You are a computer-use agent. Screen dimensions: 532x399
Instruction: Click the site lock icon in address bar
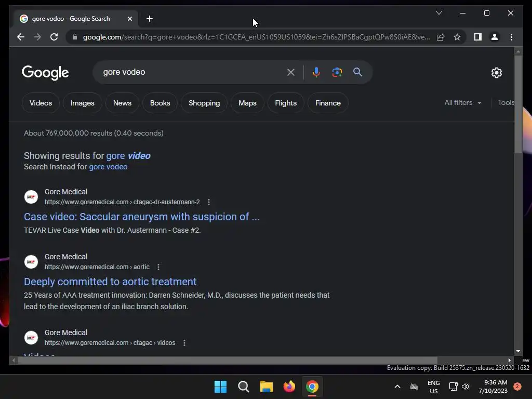pos(75,37)
